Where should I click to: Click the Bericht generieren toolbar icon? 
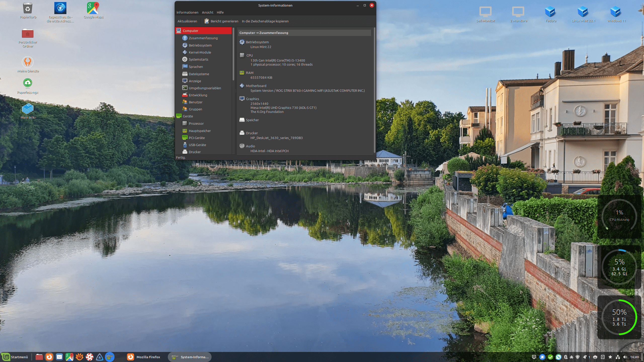click(207, 21)
